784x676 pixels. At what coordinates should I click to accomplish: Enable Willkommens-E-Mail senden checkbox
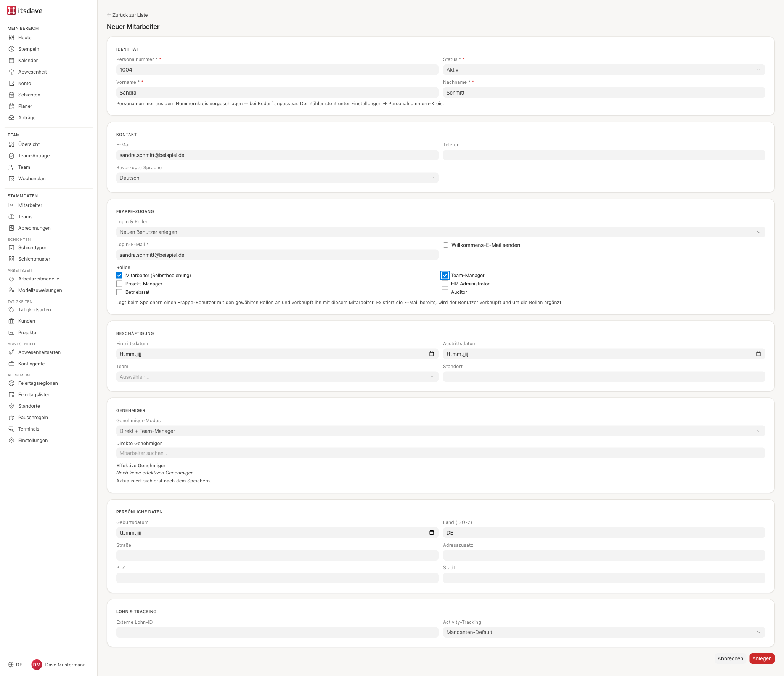(446, 245)
